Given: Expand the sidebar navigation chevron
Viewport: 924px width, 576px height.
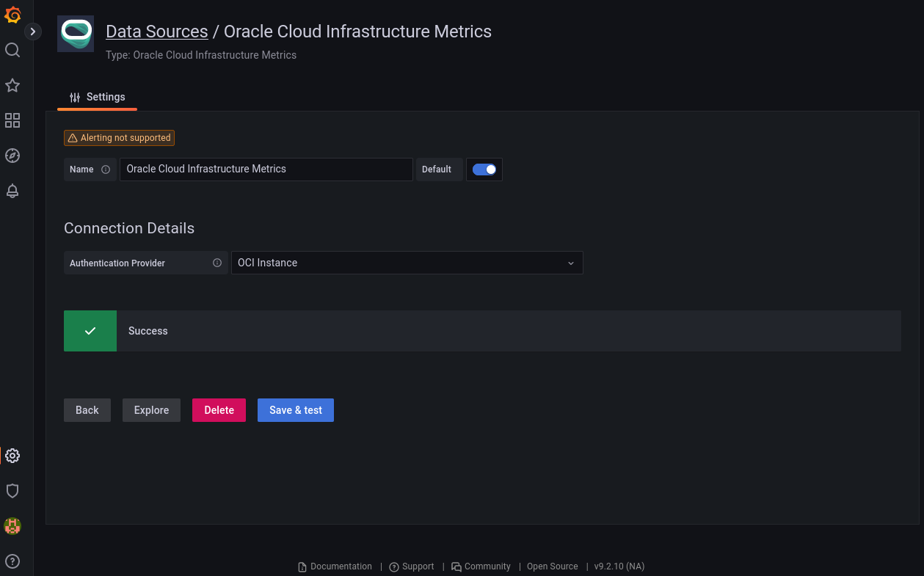Looking at the screenshot, I should [x=33, y=32].
